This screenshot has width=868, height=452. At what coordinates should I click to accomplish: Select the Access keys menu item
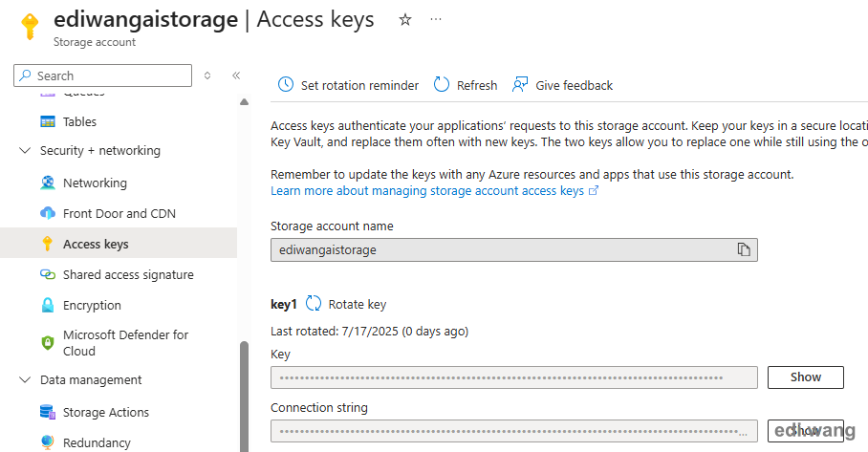click(x=119, y=244)
